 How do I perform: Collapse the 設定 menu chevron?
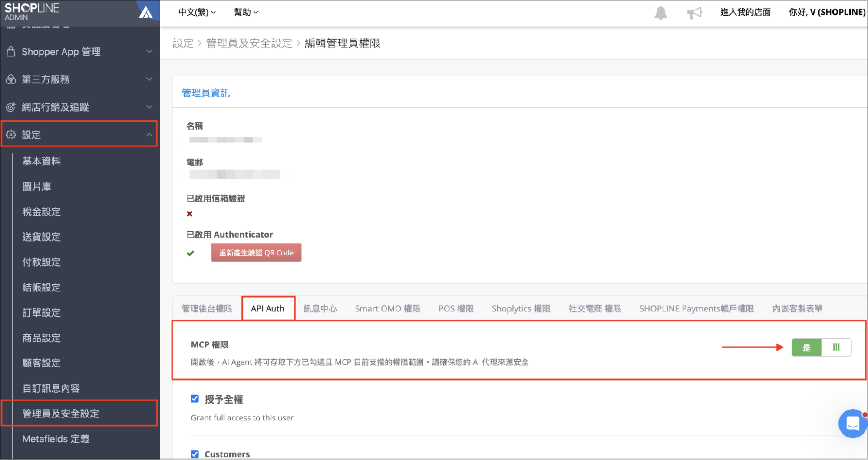tap(149, 135)
